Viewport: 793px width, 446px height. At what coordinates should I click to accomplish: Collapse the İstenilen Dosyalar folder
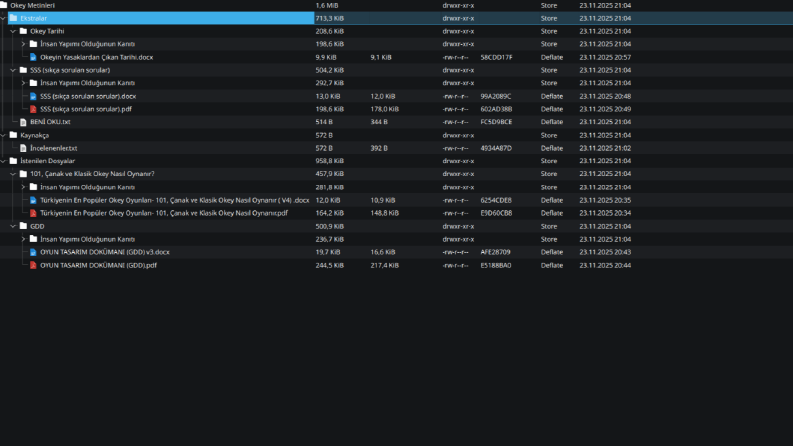(x=4, y=161)
